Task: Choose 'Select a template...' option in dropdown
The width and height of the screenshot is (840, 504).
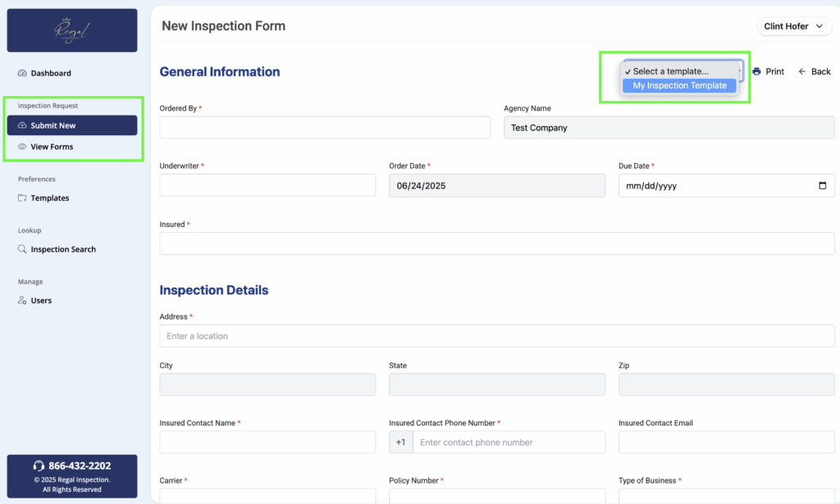Action: point(670,71)
